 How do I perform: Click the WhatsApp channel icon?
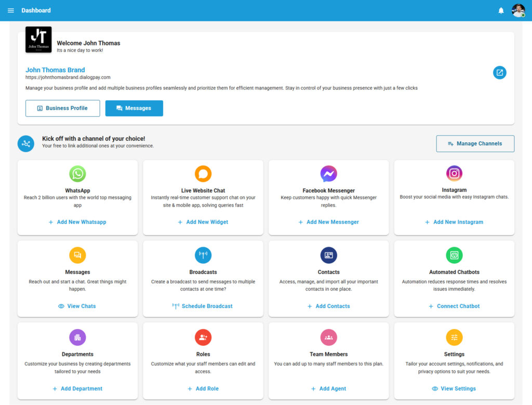click(77, 173)
